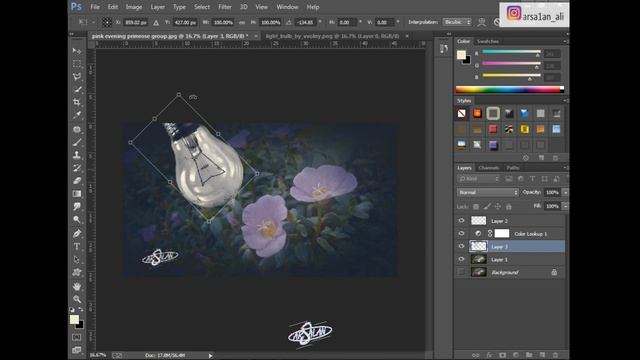640x360 pixels.
Task: Select the Healing Brush tool
Action: 76,129
